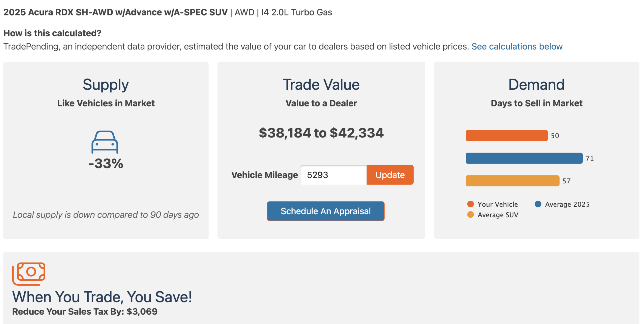Click the Your Vehicle legend label
This screenshot has height=324, width=644.
[497, 204]
